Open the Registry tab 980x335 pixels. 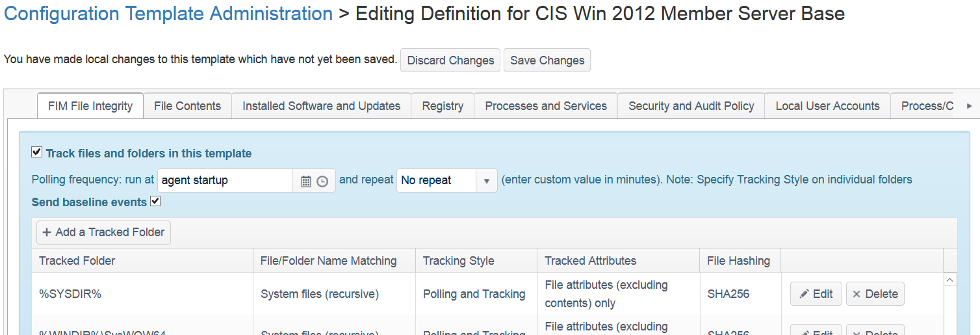[443, 106]
